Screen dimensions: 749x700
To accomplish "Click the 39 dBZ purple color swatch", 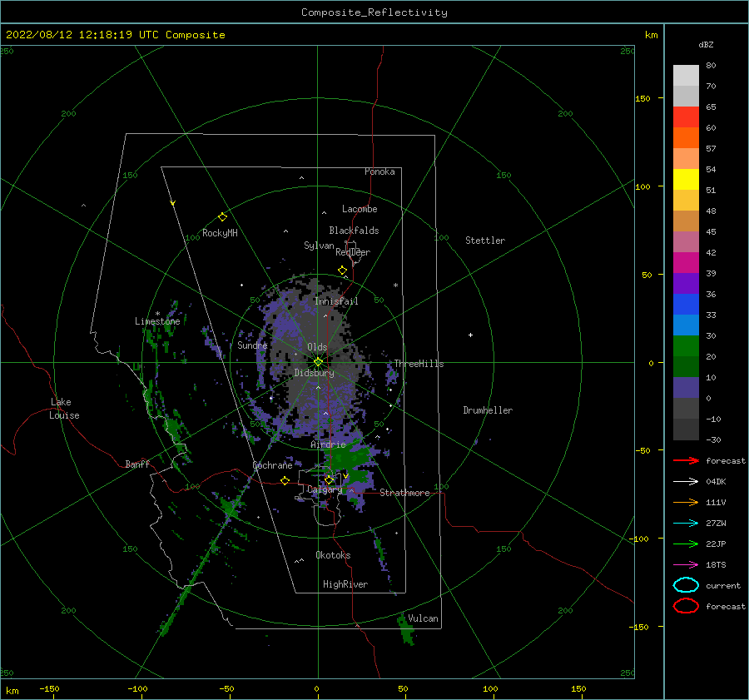I will (686, 283).
